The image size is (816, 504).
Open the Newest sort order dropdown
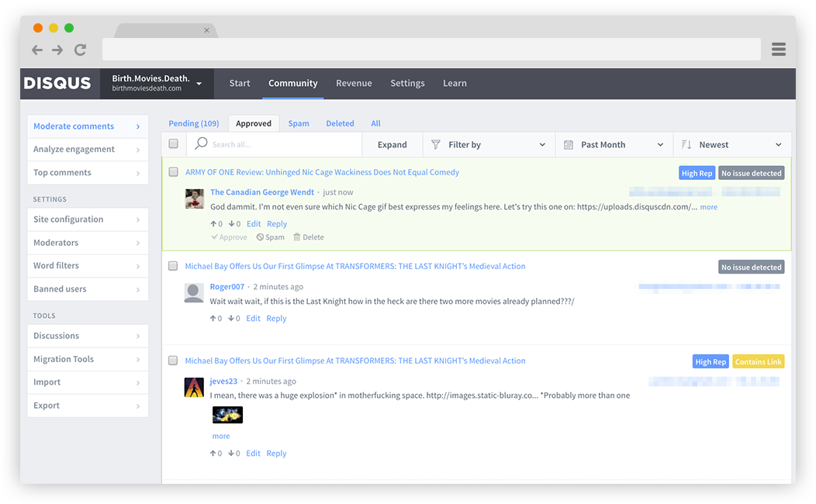[732, 144]
